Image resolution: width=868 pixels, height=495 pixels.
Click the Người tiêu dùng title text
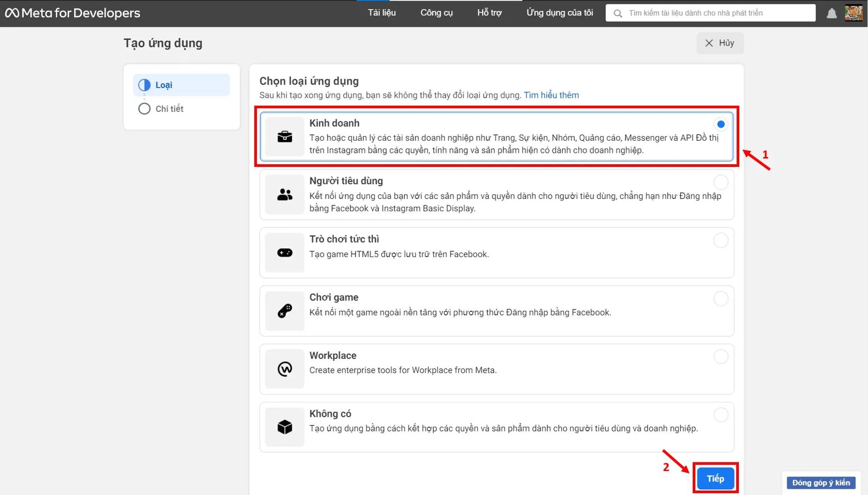(x=346, y=181)
